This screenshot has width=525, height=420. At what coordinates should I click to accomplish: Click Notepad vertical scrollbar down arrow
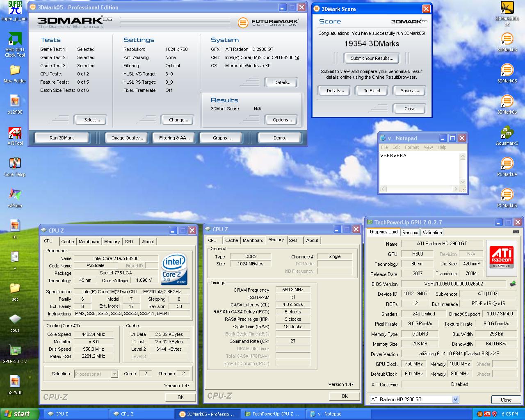pyautogui.click(x=463, y=182)
